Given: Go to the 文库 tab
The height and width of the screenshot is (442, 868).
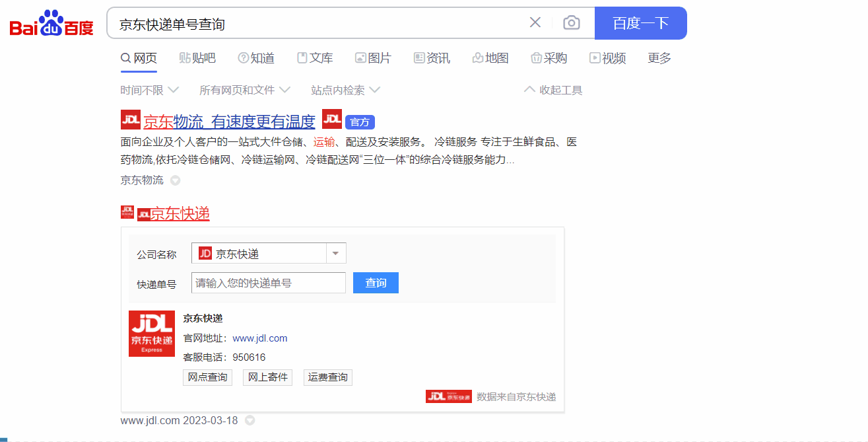Looking at the screenshot, I should pos(315,58).
